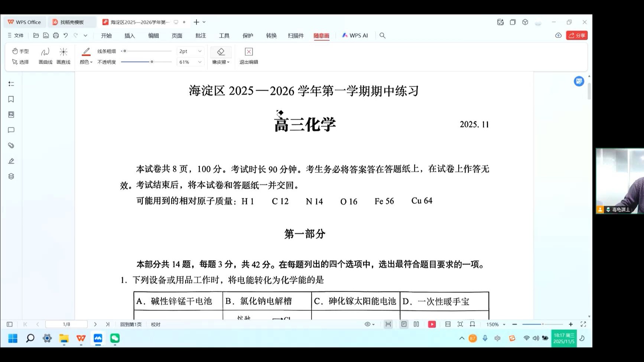Adjust the 不透明度 opacity slider
Viewport: 644px width, 362px height.
point(146,62)
